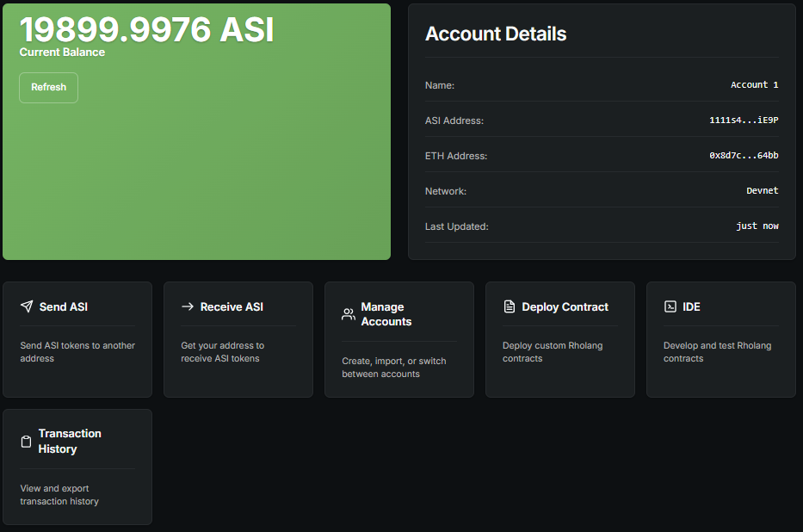Screen dimensions: 803x532
Task: Click the Account 1 name value
Action: [x=754, y=85]
